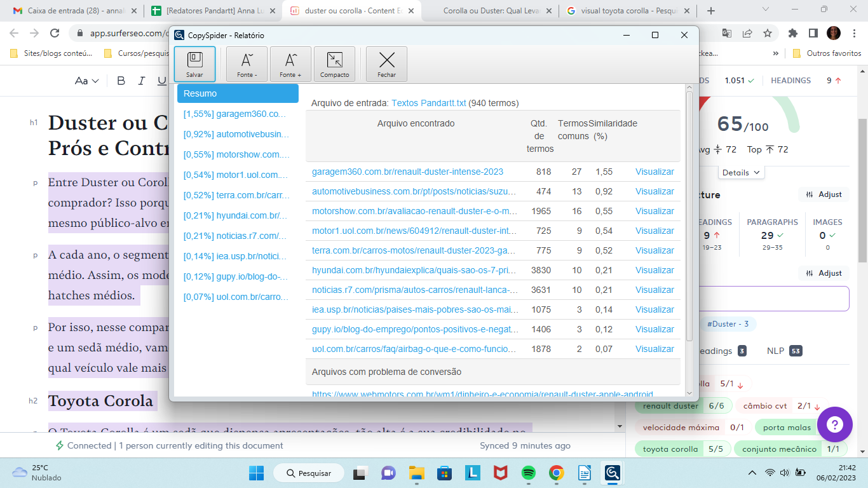Open the [1,55%] garagem360 sidebar entry

235,114
